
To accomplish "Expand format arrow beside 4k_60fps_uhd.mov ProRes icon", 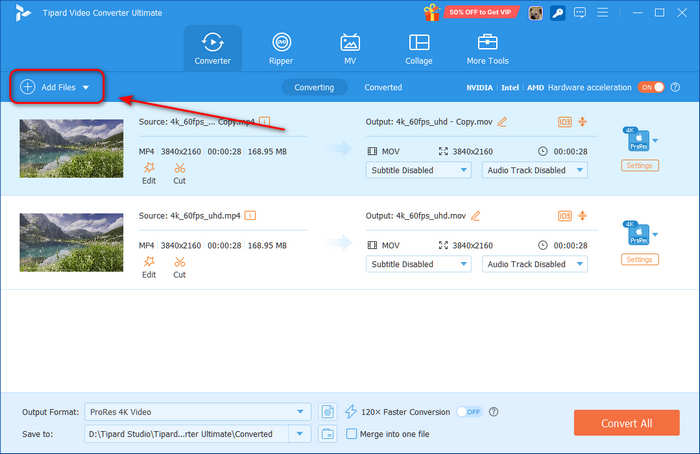I will [x=655, y=234].
